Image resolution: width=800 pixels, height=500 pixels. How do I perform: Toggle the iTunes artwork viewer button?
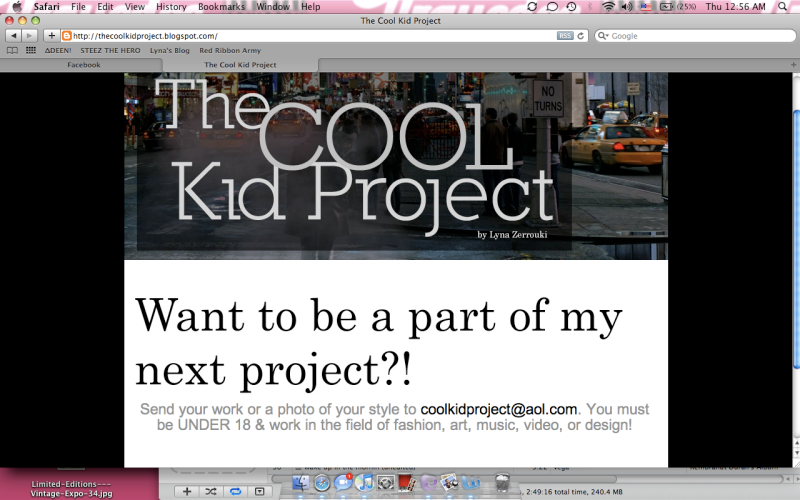[259, 491]
